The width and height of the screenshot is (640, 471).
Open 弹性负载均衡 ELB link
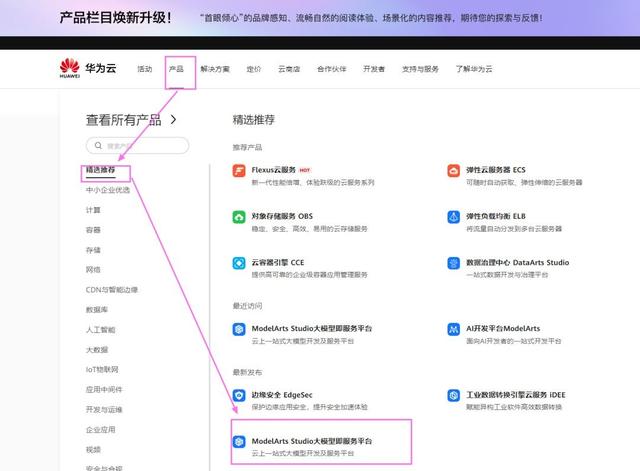496,217
